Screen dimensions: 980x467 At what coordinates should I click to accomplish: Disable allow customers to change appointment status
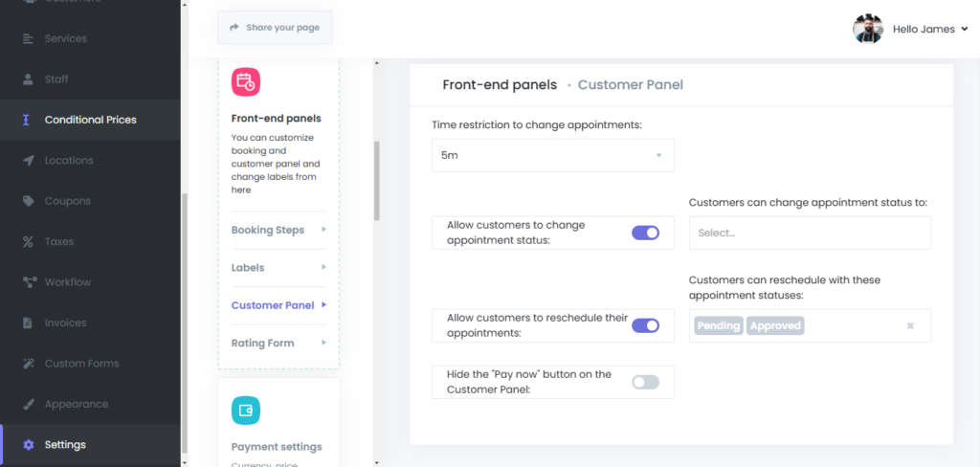click(x=645, y=233)
